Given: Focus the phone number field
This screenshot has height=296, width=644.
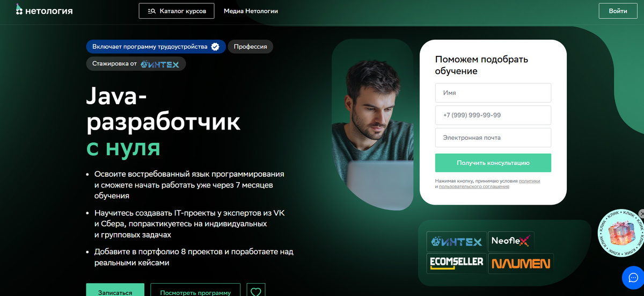Looking at the screenshot, I should [x=493, y=115].
